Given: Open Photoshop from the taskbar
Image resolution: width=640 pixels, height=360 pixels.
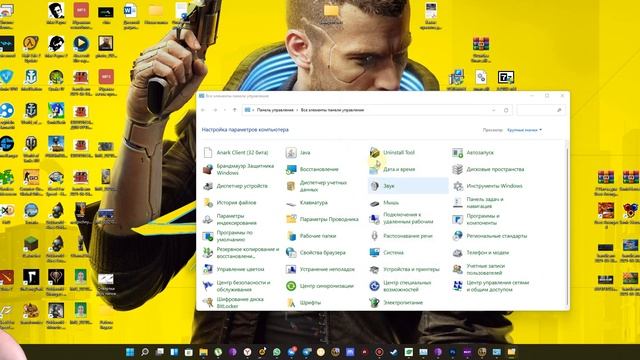Looking at the screenshot, I should [453, 352].
